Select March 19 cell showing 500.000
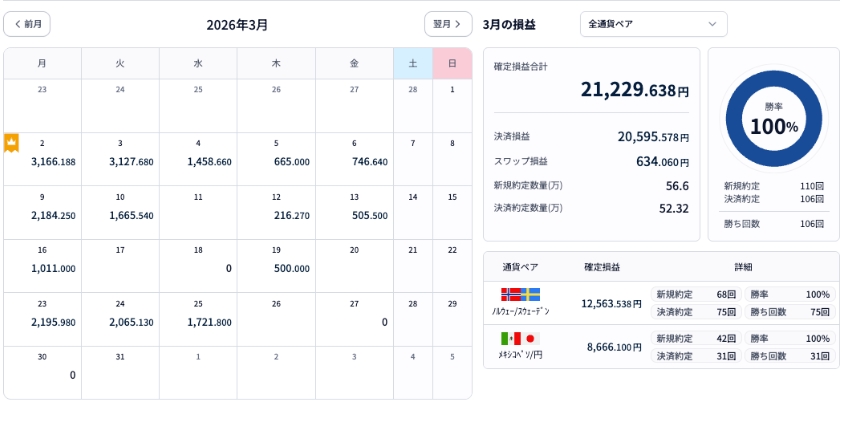 [276, 266]
